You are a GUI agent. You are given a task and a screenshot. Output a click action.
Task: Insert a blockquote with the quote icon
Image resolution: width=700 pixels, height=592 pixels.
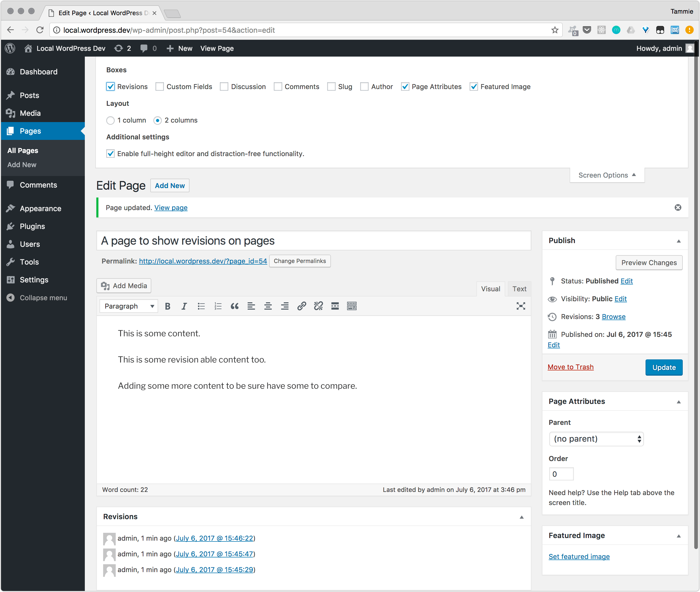coord(235,306)
